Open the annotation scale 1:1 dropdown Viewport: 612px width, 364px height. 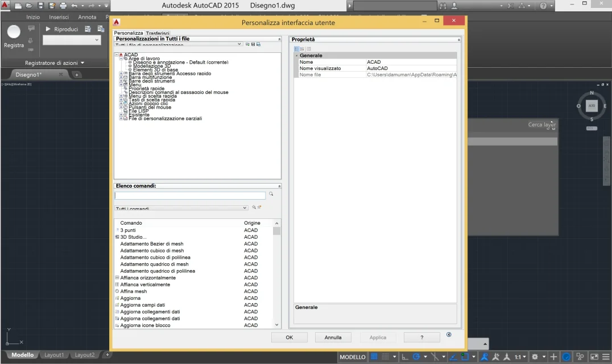click(x=520, y=357)
